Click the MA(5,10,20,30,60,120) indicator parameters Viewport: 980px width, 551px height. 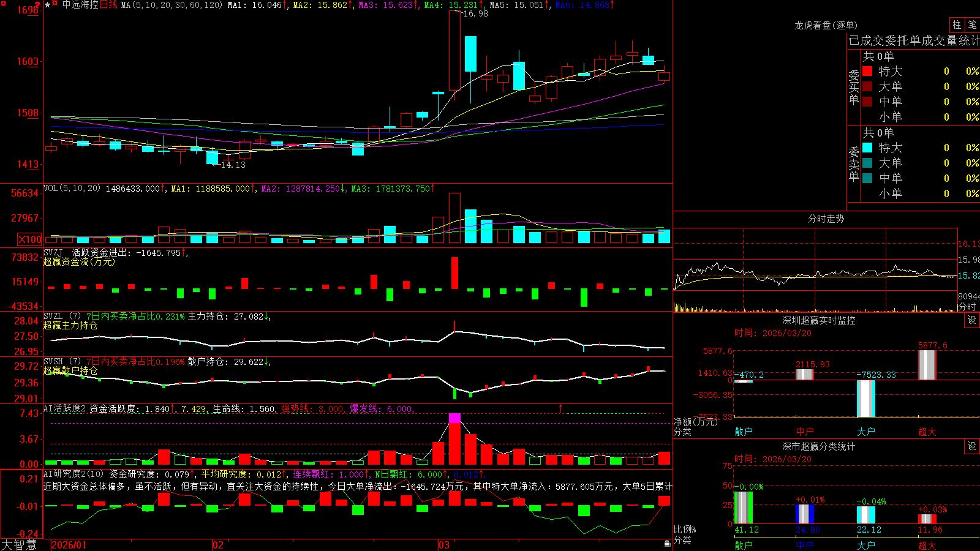[x=171, y=5]
